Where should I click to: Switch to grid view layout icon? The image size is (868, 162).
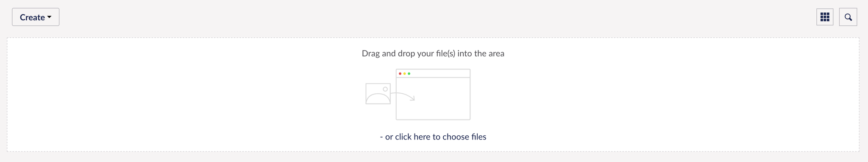point(825,17)
